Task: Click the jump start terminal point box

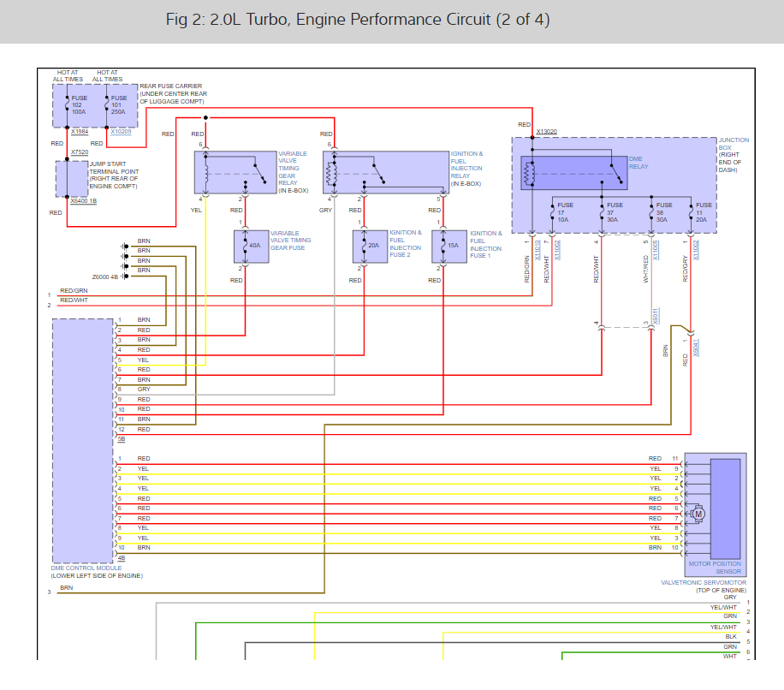Action: coord(72,178)
